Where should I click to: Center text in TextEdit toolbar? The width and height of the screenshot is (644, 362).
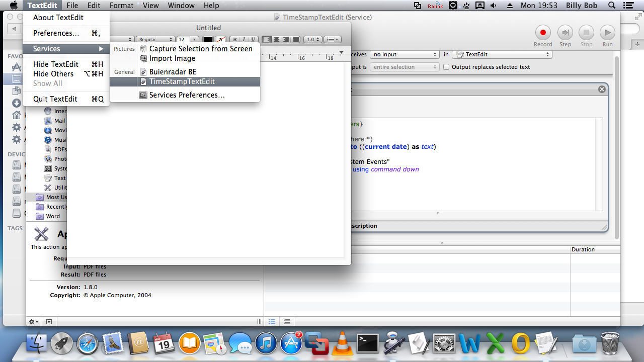pyautogui.click(x=276, y=39)
